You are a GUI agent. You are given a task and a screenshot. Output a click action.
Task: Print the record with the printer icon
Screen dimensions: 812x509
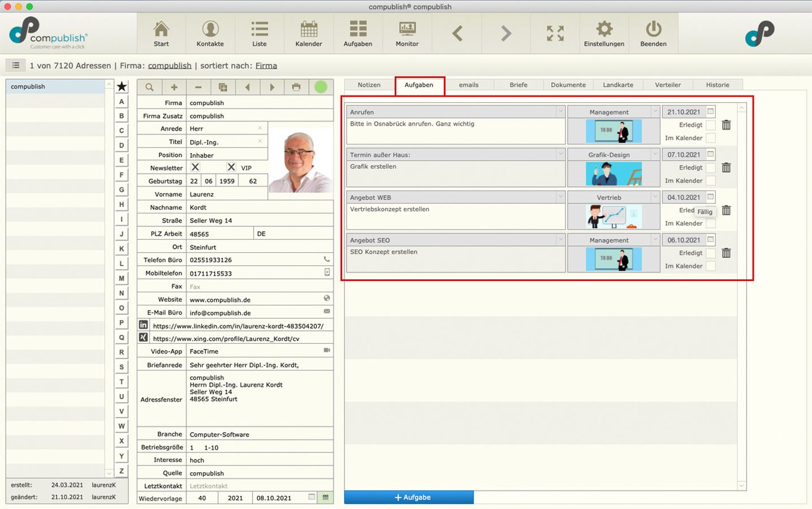click(x=296, y=87)
